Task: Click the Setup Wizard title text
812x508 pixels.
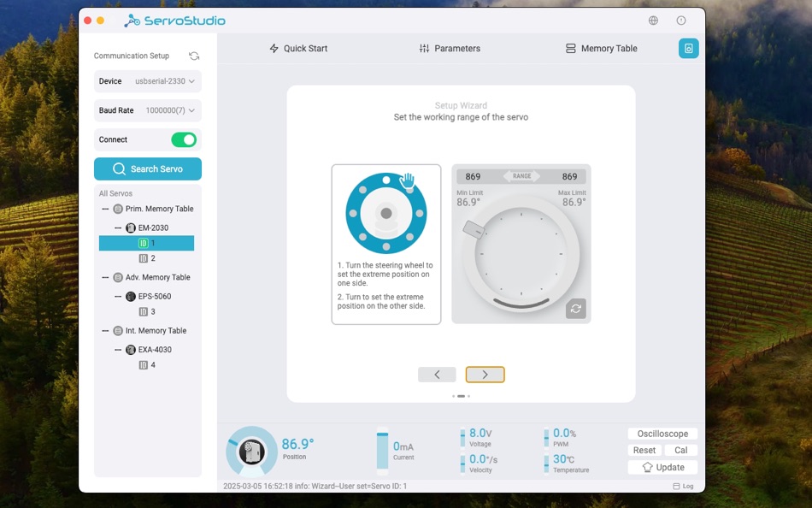Action: 461,105
